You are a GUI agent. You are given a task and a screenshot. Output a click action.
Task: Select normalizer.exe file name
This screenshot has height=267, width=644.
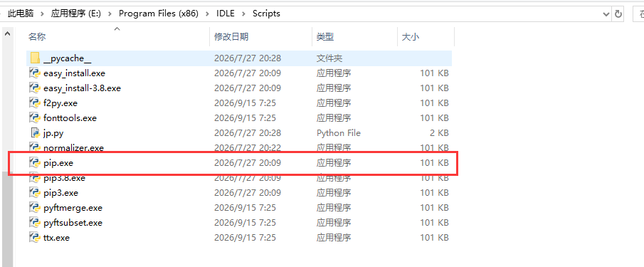(x=73, y=148)
